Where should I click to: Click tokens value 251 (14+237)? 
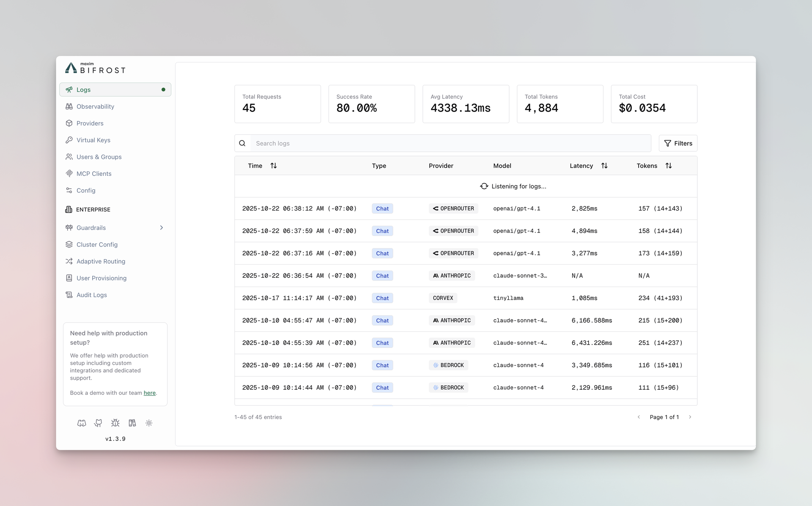pyautogui.click(x=660, y=343)
